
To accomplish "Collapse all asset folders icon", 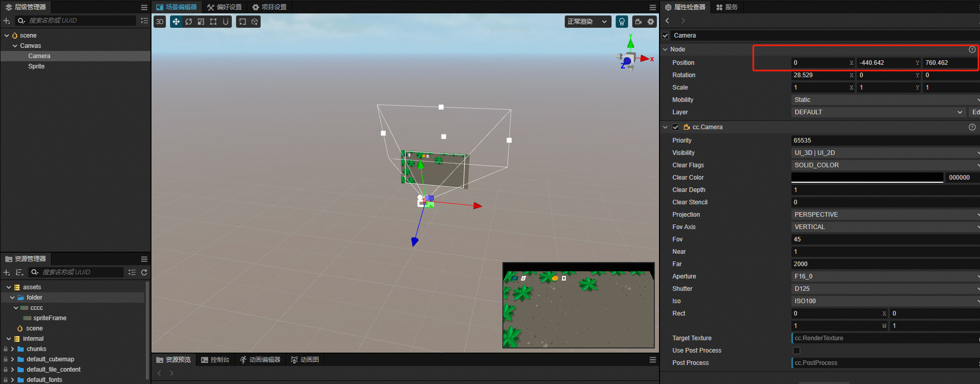I will [x=132, y=272].
